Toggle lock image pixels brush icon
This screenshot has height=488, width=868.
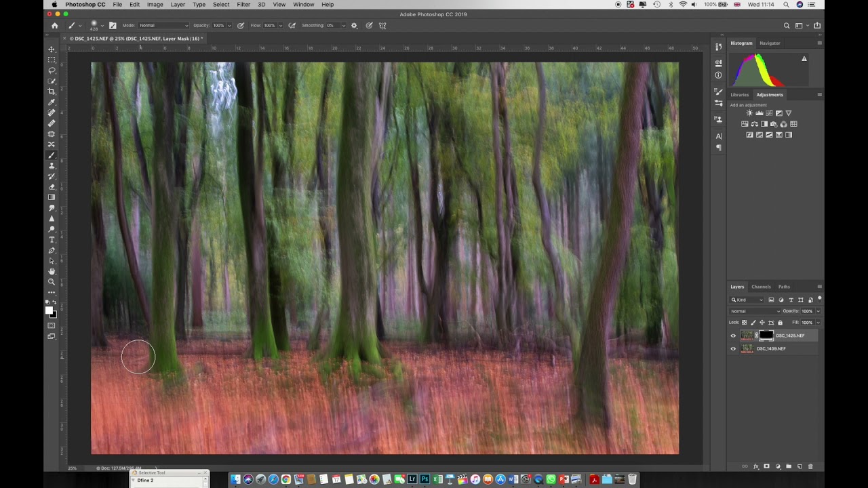(753, 323)
